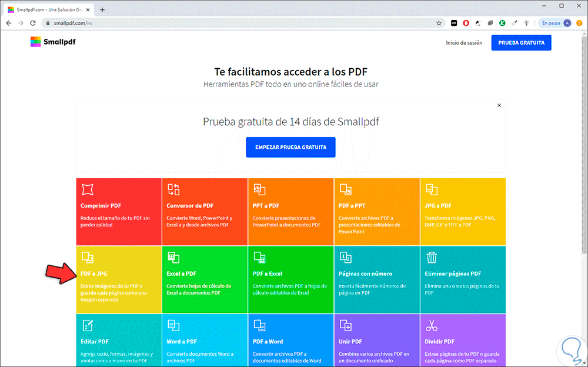Image resolution: width=588 pixels, height=367 pixels.
Task: Click the En pausa profile button
Action: tap(556, 23)
